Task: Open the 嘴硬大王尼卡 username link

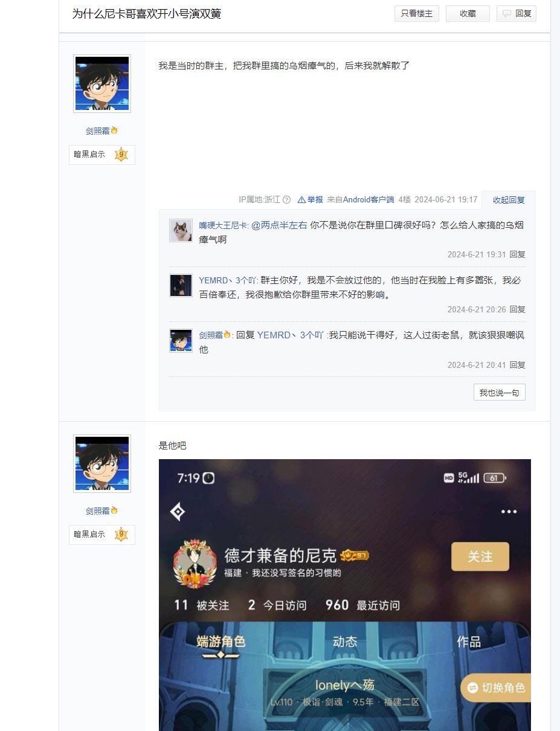Action: pos(223,225)
